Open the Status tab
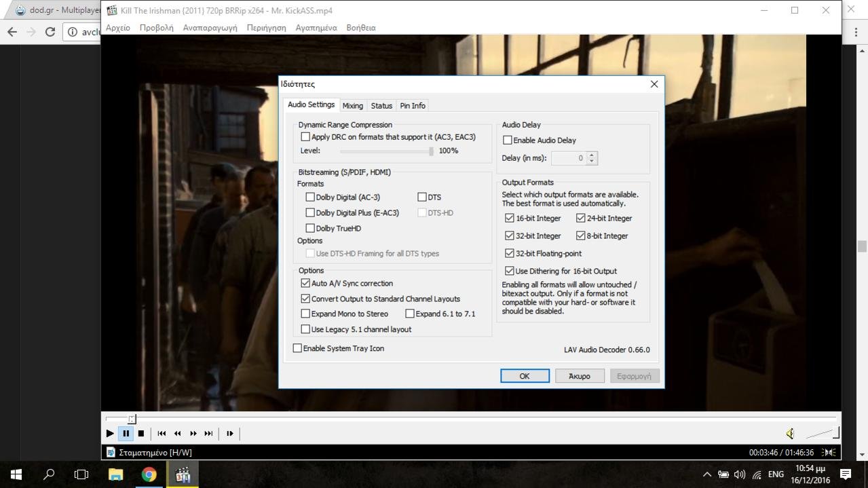Viewport: 868px width, 488px height. 381,106
